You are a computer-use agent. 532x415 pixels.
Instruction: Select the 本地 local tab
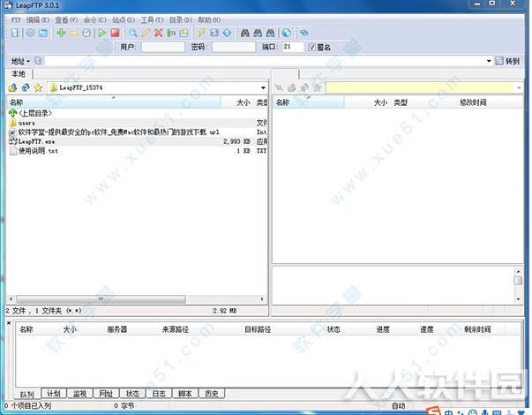19,73
